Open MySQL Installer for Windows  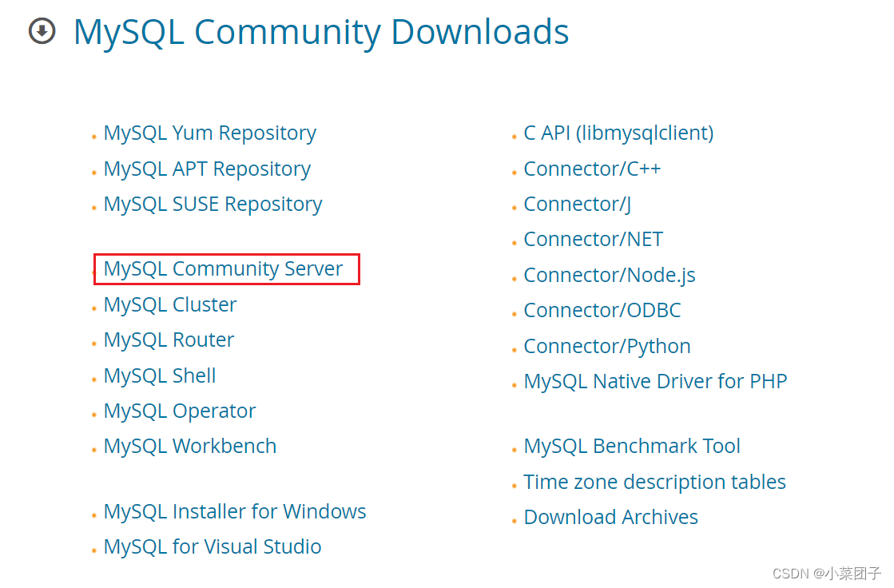(235, 511)
